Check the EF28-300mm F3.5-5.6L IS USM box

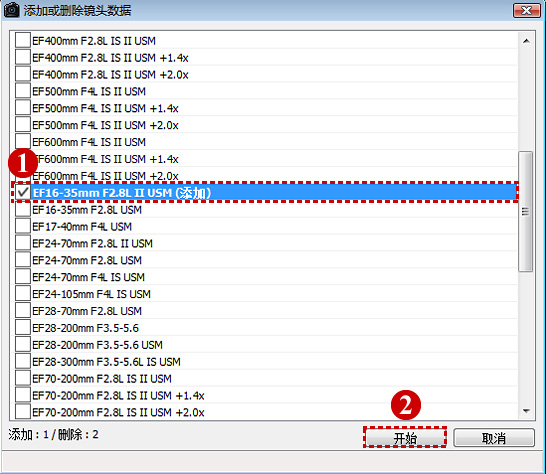pyautogui.click(x=23, y=361)
